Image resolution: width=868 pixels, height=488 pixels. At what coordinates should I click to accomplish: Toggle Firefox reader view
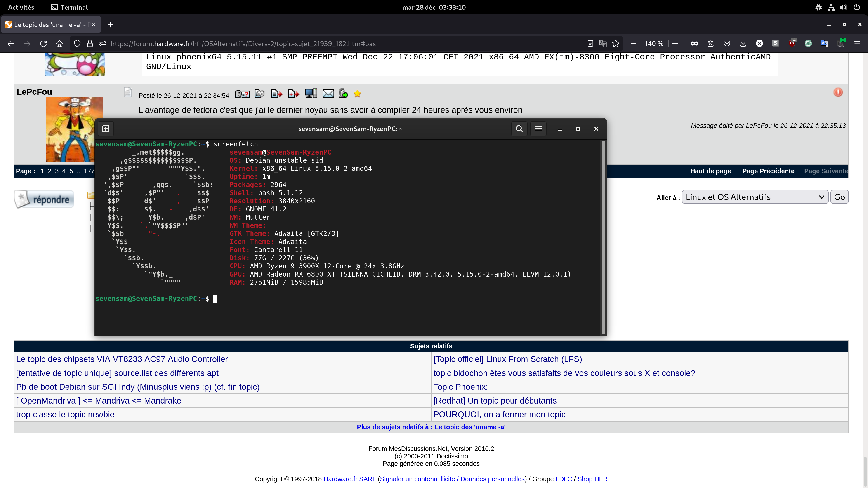(x=590, y=43)
